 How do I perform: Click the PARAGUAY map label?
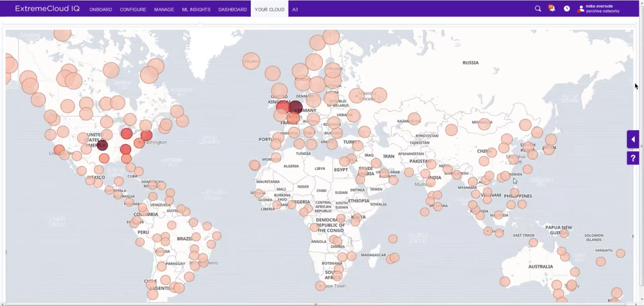tap(175, 263)
